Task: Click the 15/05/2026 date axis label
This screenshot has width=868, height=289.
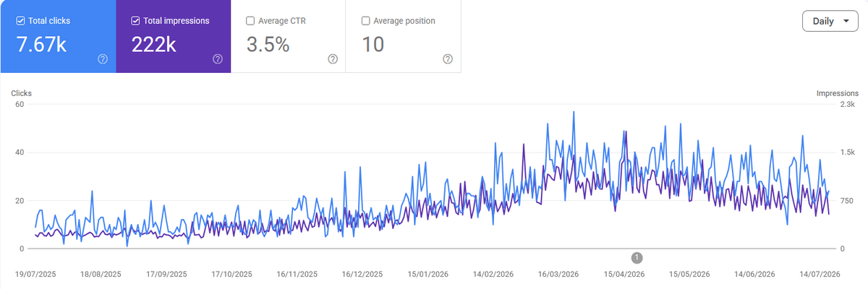Action: 689,275
